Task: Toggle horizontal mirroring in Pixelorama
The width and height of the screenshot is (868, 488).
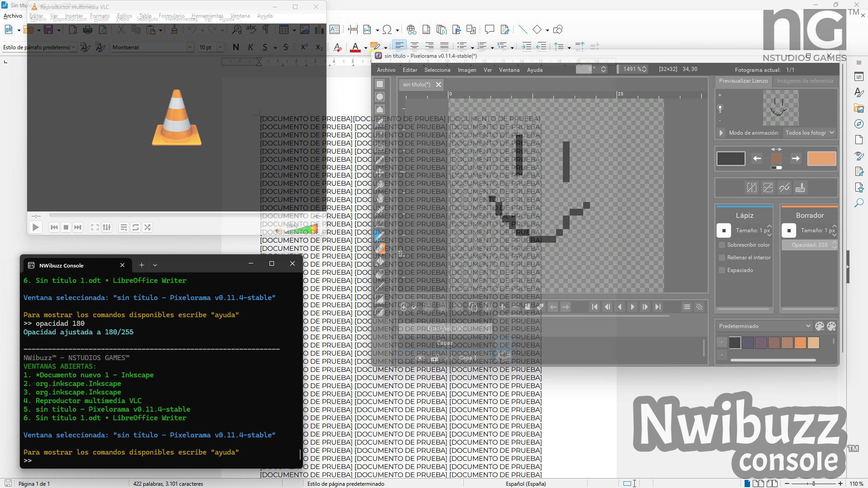Action: pyautogui.click(x=751, y=188)
